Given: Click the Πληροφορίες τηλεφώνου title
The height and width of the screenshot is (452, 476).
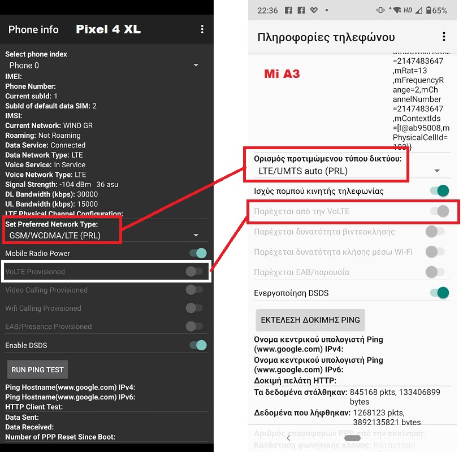Looking at the screenshot, I should click(326, 37).
